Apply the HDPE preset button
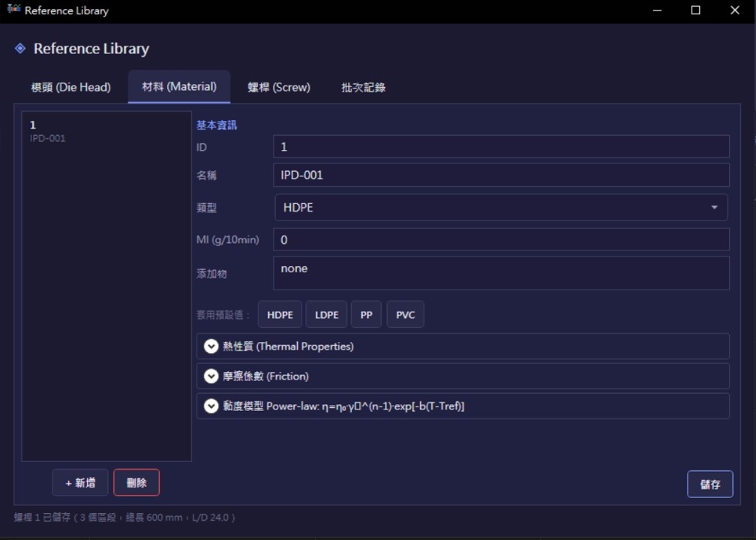The image size is (756, 540). pos(280,314)
